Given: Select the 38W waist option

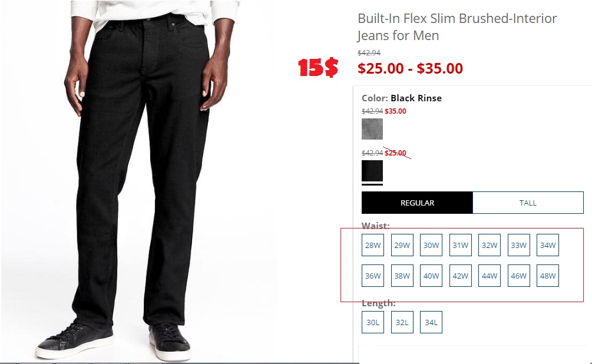Looking at the screenshot, I should pyautogui.click(x=402, y=276).
